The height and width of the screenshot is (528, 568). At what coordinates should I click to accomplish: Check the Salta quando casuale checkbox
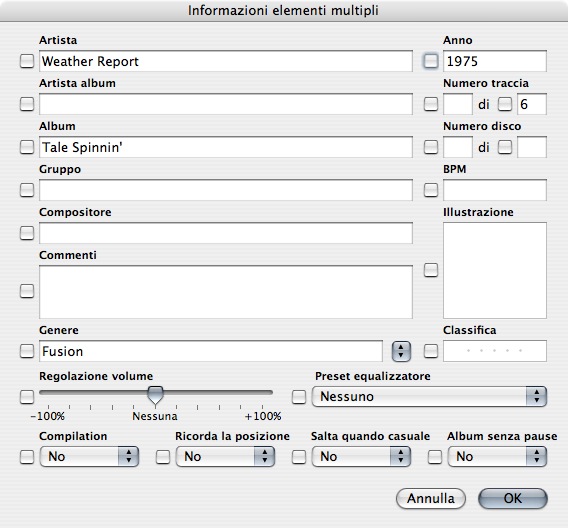(299, 457)
